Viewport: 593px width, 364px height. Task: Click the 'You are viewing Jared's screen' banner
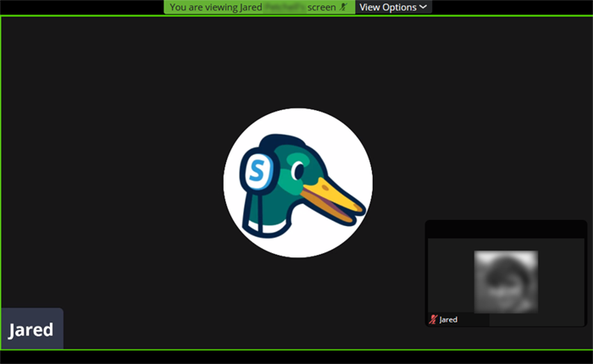coord(259,7)
